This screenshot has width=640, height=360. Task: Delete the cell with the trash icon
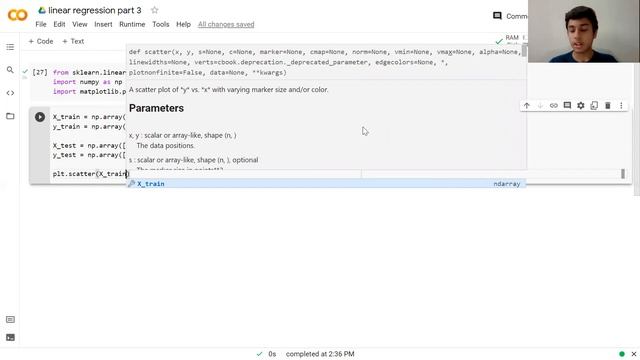pos(607,106)
